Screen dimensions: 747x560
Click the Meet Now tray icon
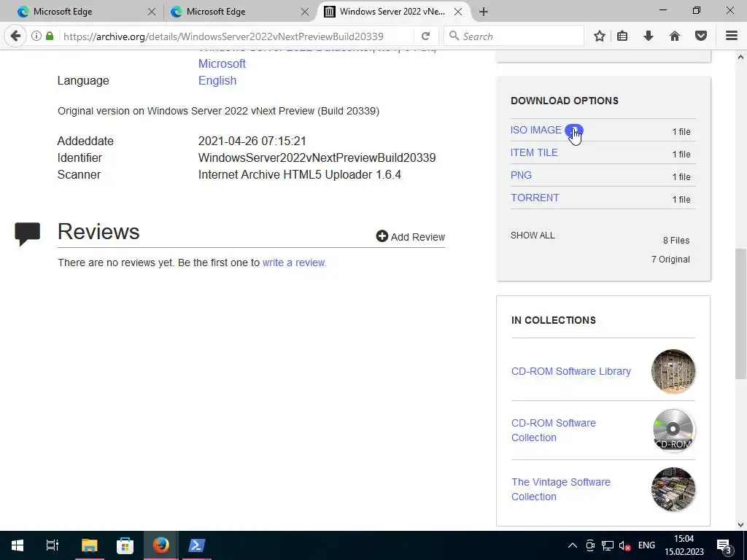pos(590,545)
